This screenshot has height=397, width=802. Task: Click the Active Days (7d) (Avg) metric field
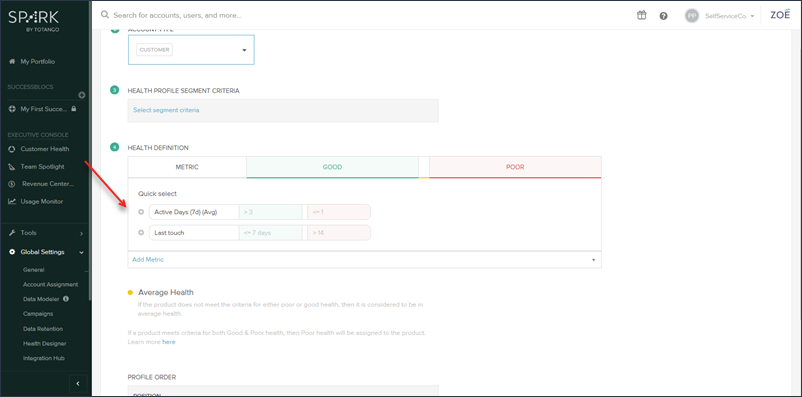tap(194, 212)
